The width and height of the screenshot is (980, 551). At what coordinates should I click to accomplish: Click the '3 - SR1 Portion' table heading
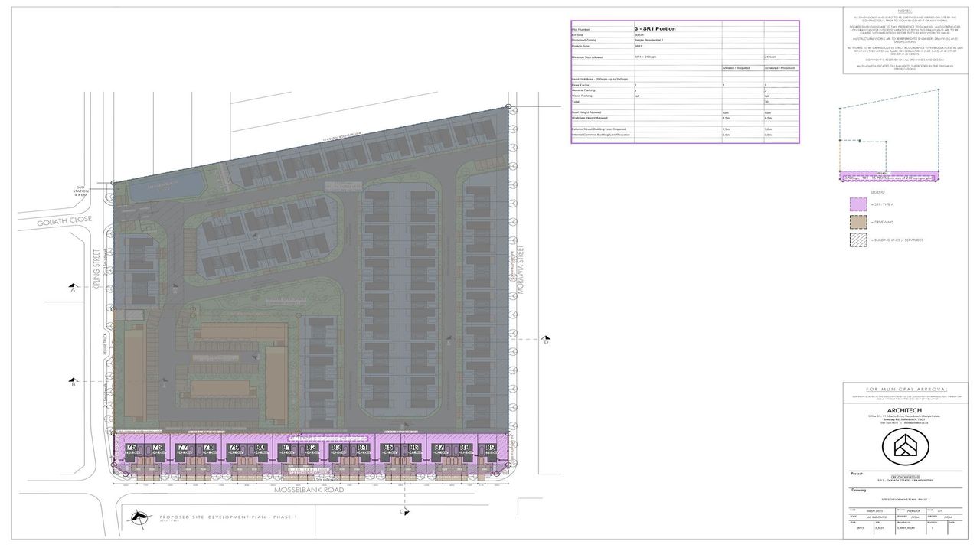(655, 28)
